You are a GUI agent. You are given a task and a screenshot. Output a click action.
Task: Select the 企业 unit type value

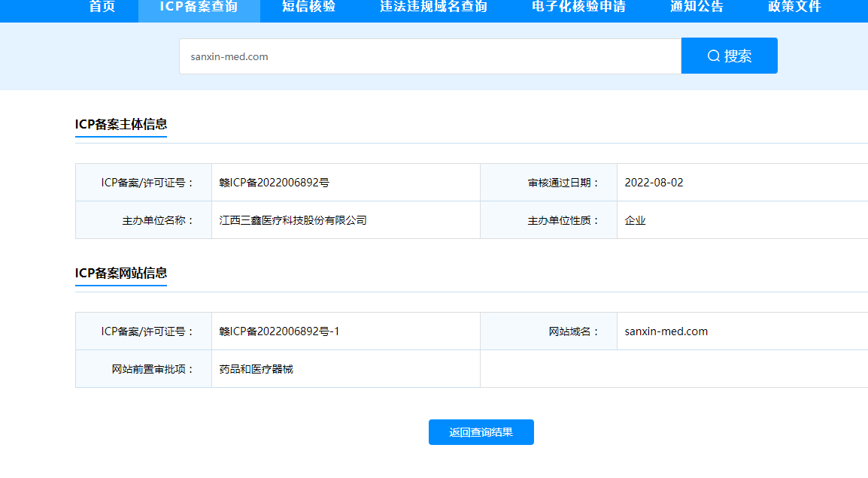tap(635, 220)
